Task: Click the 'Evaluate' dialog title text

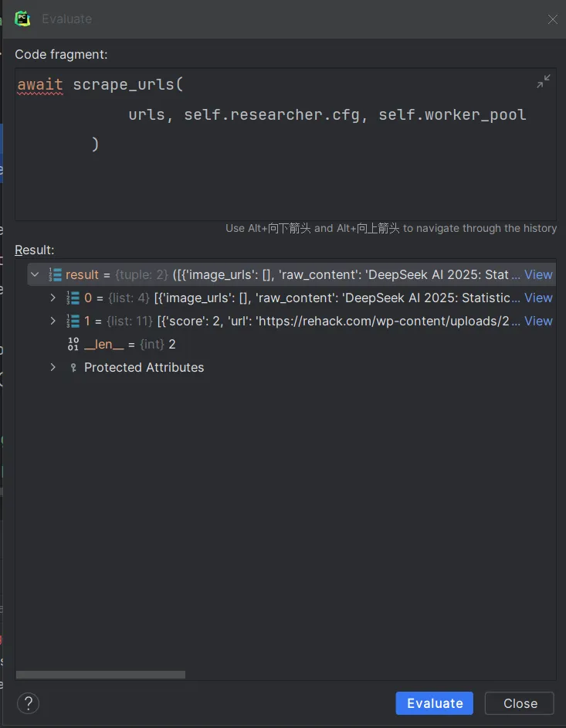Action: point(67,19)
